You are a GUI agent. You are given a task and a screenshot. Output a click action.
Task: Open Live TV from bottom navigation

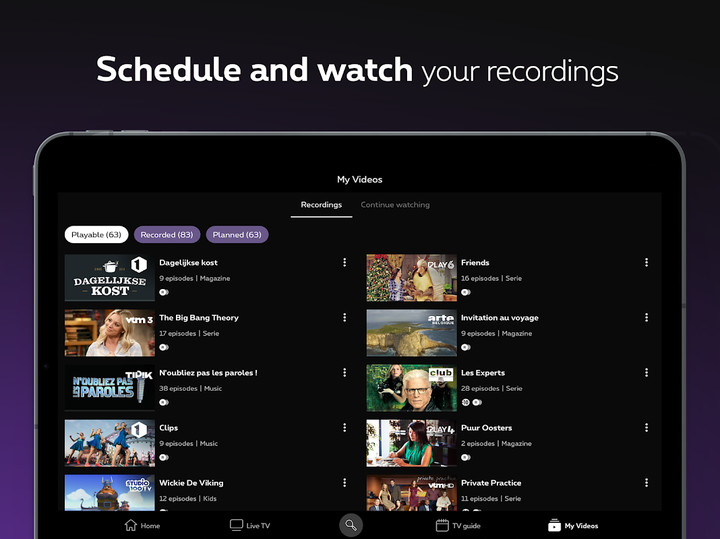(237, 525)
